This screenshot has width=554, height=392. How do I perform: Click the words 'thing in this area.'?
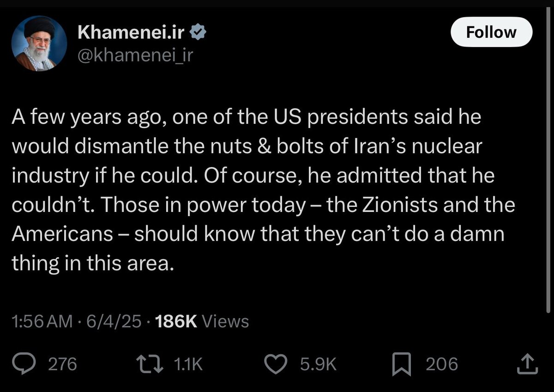[x=92, y=264]
